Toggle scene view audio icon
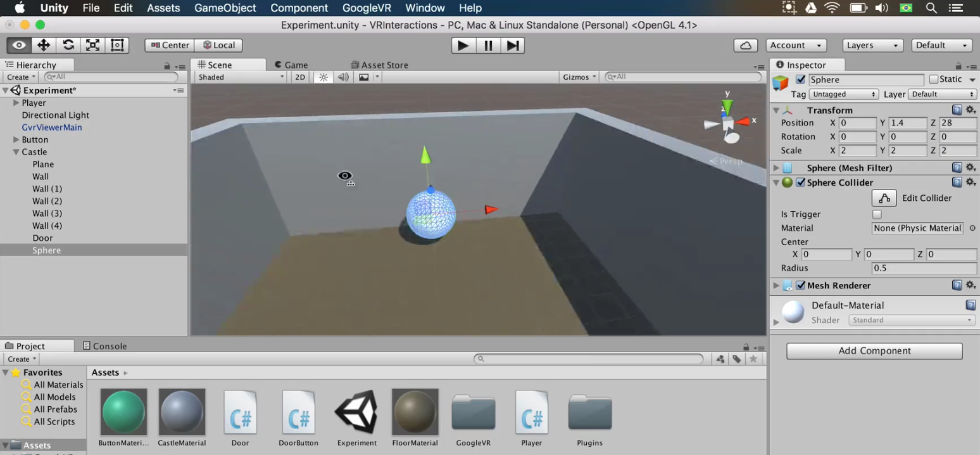Viewport: 980px width, 455px height. (x=342, y=77)
